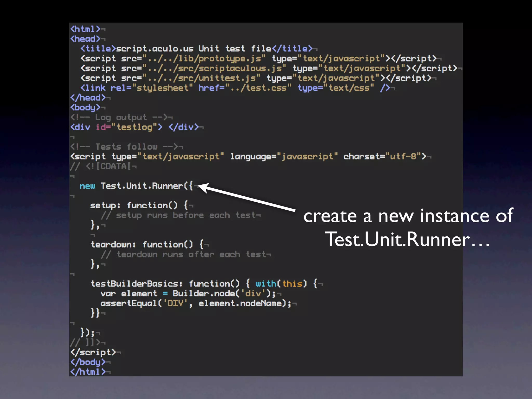Click the 'Log output' HTML comment
This screenshot has width=532, height=399.
point(119,117)
